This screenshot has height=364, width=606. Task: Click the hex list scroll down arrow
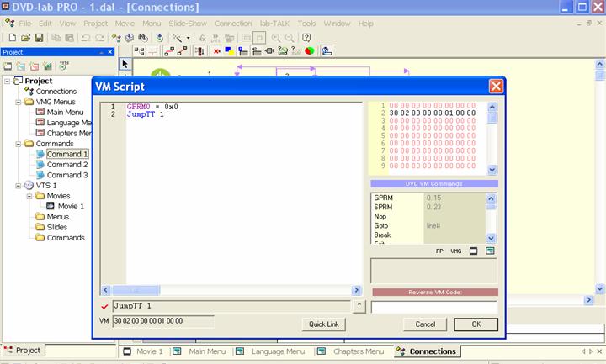click(492, 170)
